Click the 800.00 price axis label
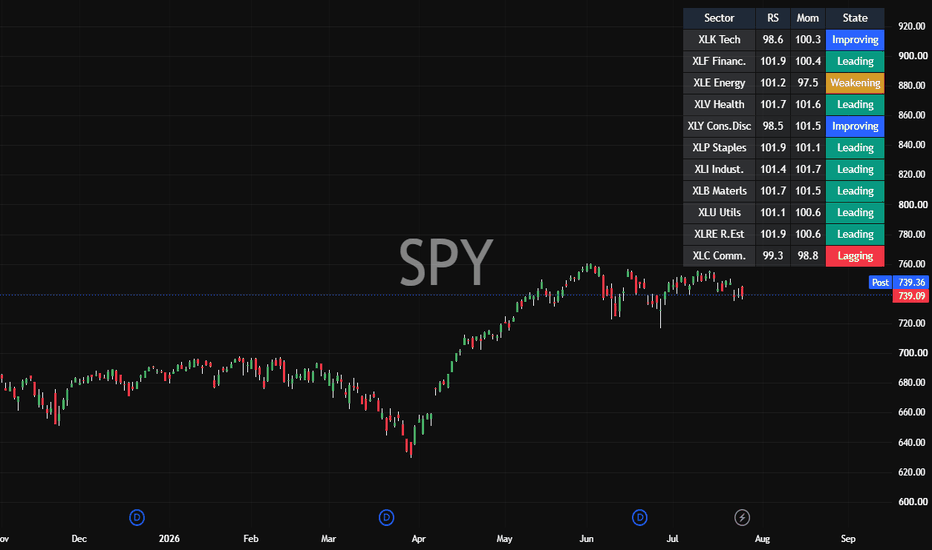Viewport: 932px width, 550px height. (x=912, y=205)
